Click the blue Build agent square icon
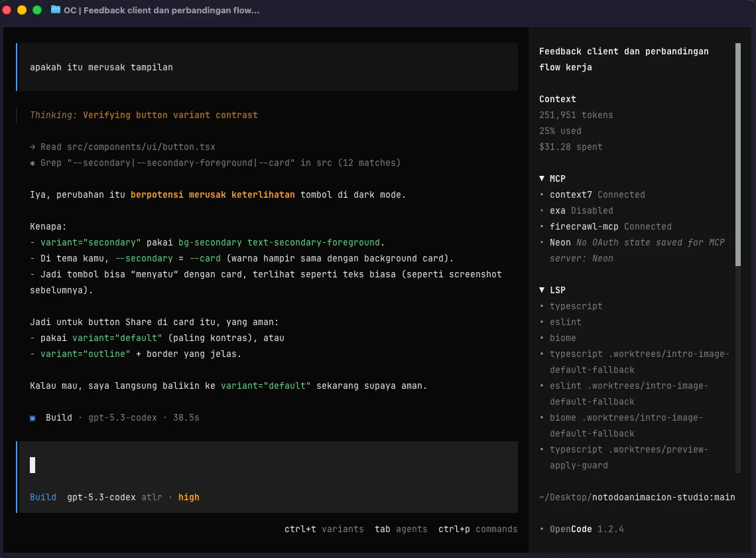756x558 pixels. tap(32, 417)
